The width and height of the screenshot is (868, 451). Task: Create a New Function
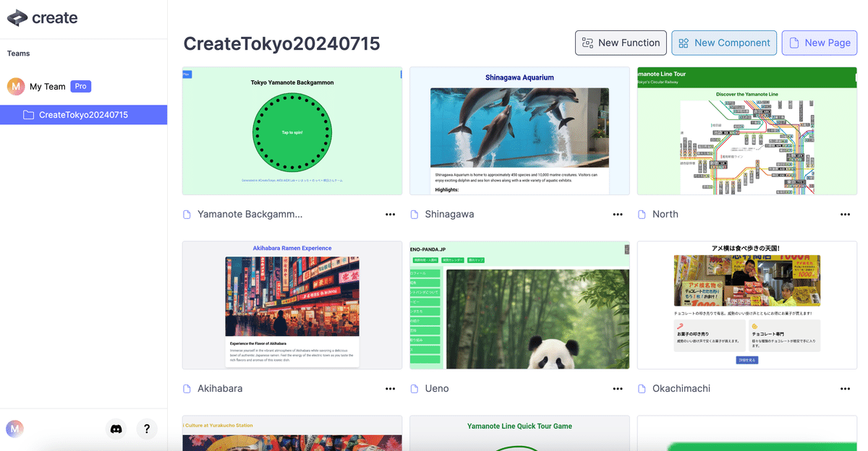[621, 43]
